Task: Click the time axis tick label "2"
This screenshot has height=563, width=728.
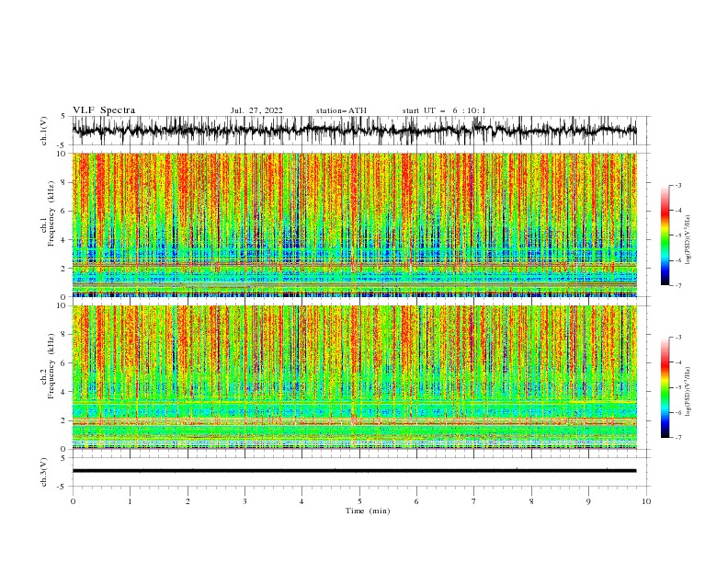Action: 188,501
